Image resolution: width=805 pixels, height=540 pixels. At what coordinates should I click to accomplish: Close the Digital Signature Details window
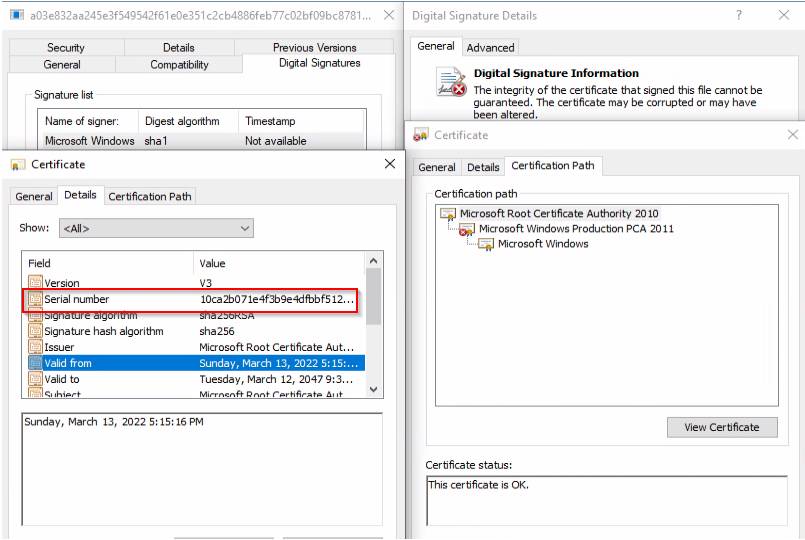[x=783, y=15]
